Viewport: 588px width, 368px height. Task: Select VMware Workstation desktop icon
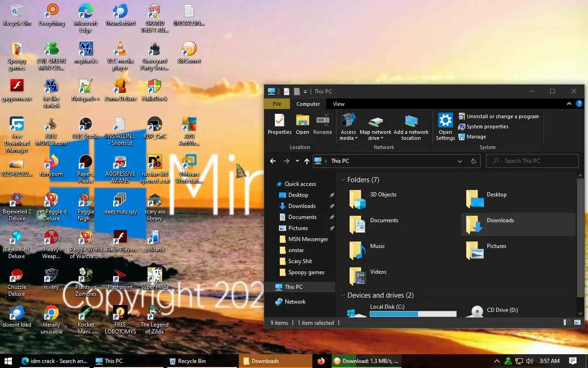tap(189, 169)
